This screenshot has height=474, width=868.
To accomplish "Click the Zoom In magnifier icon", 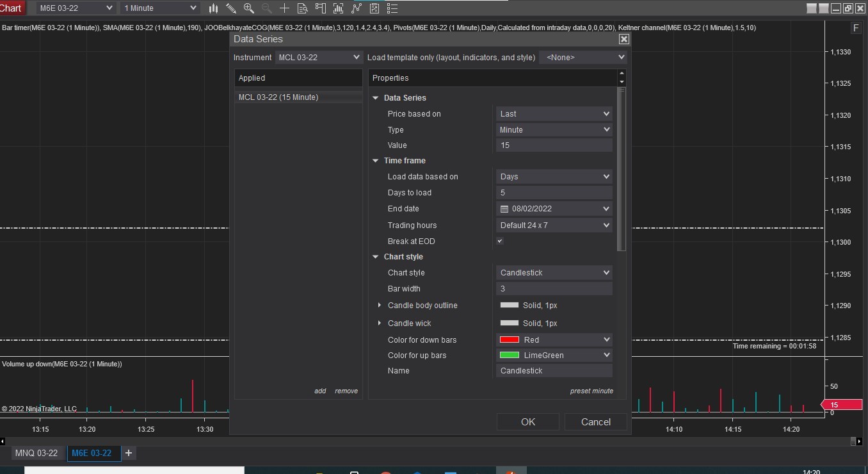I will (249, 8).
